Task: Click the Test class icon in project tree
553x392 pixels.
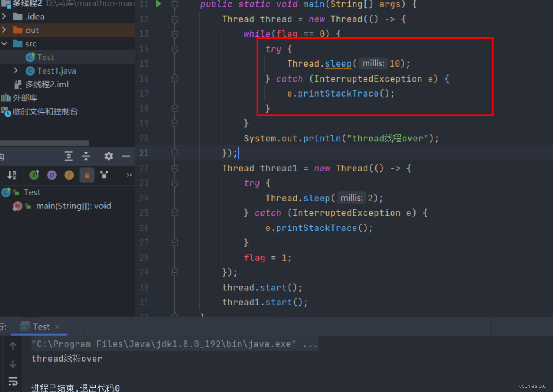Action: 30,58
